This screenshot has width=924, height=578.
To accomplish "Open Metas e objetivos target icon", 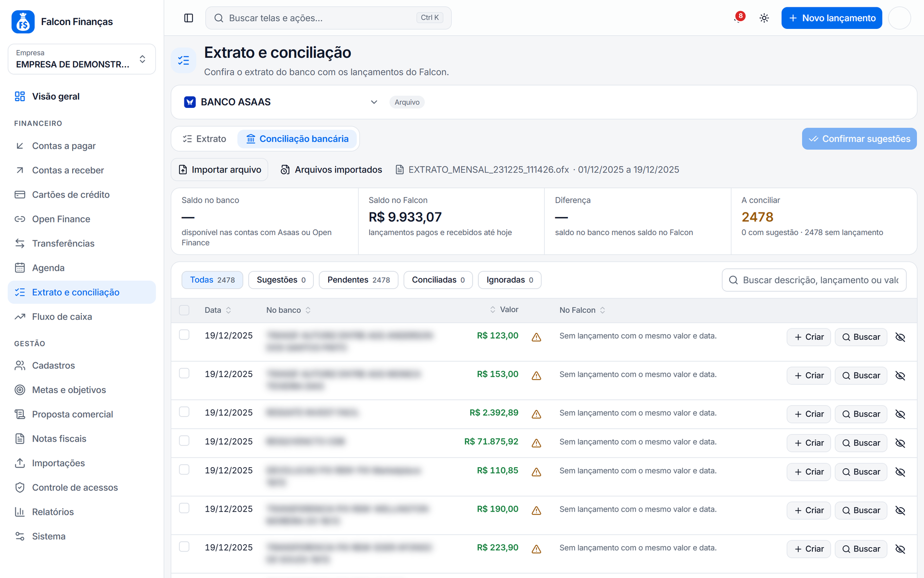I will pos(20,390).
